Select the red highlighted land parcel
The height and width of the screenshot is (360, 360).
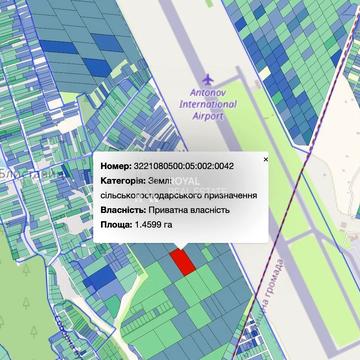[x=182, y=262]
